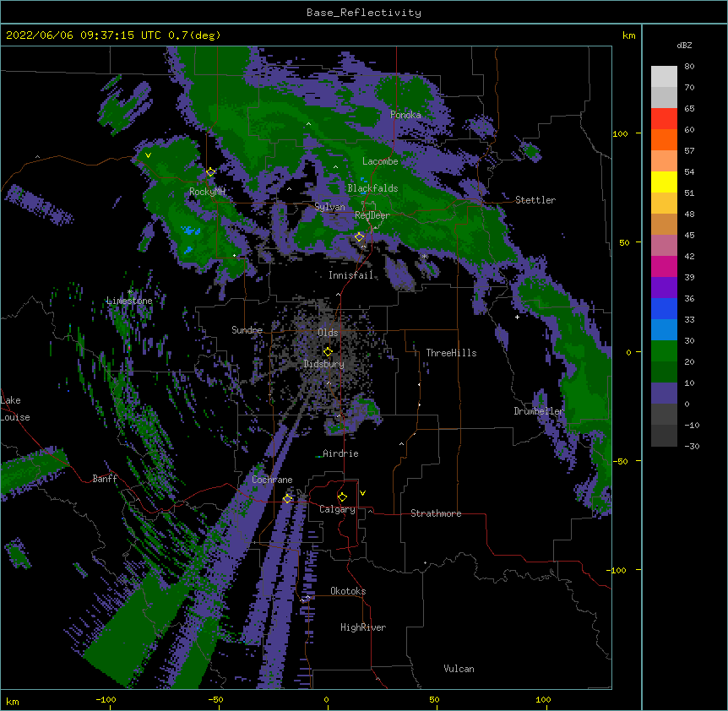The width and height of the screenshot is (728, 711).
Task: Click the blue 33-36 dBZ legend swatch
Action: (x=664, y=308)
